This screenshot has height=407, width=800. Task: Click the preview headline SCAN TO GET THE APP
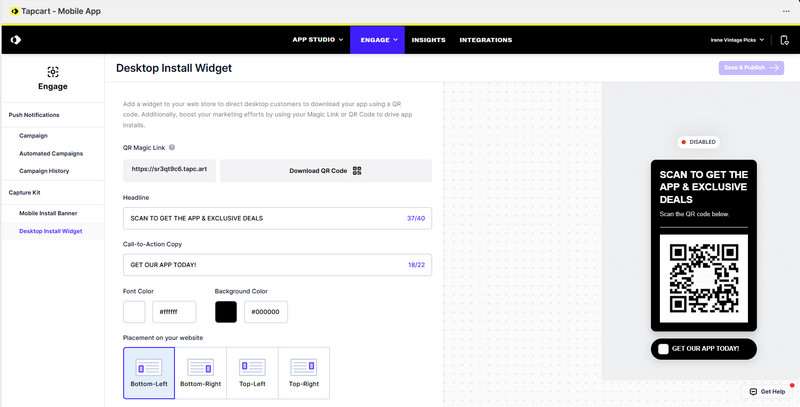coord(704,187)
